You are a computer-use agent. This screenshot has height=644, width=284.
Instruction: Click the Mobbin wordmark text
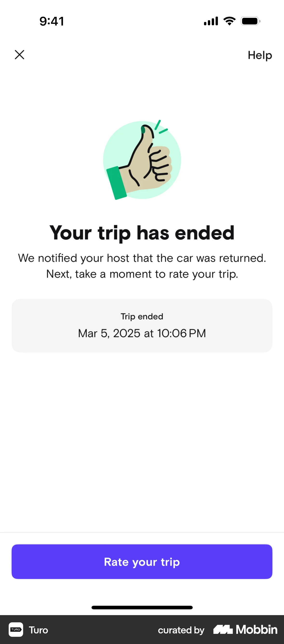click(x=257, y=630)
